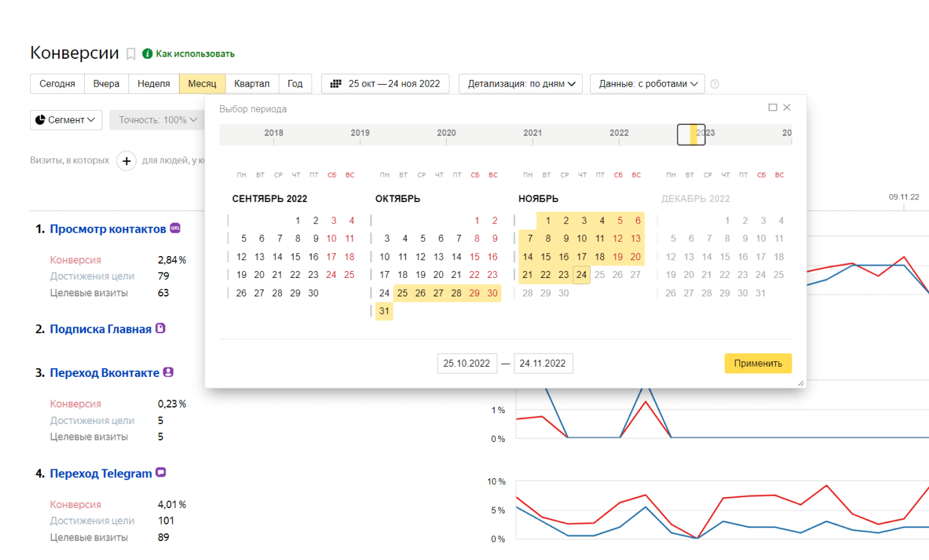
Task: Click the bookmark icon beside Конверсии title
Action: 131,54
